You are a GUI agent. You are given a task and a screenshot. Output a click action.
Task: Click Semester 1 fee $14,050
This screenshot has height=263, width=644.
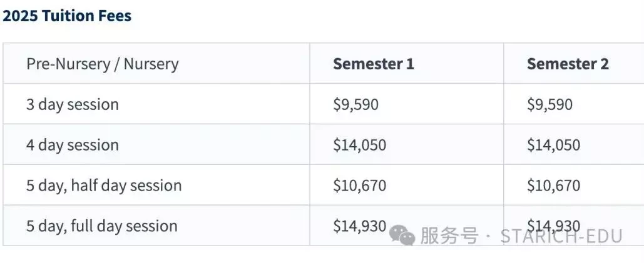[359, 145]
